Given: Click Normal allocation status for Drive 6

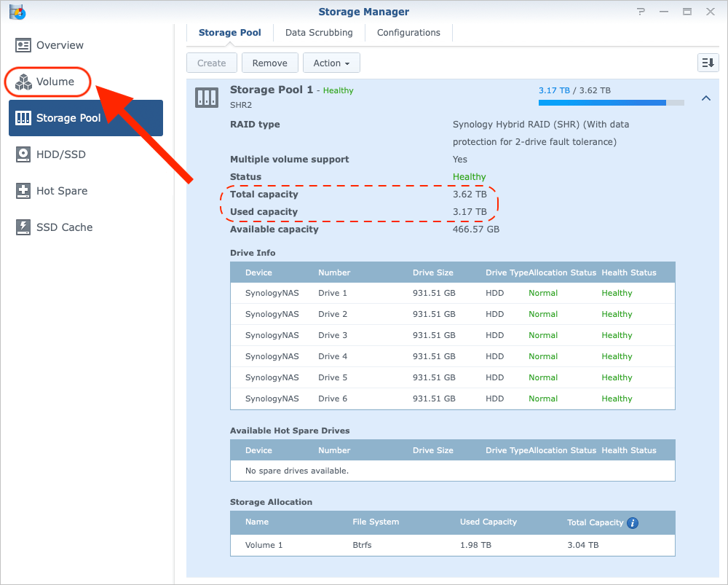Looking at the screenshot, I should pyautogui.click(x=543, y=398).
